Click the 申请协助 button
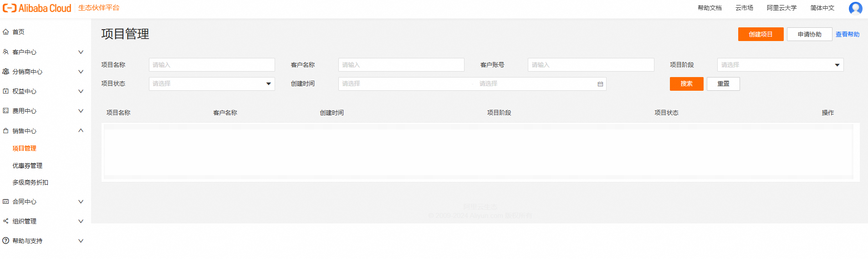 point(809,34)
